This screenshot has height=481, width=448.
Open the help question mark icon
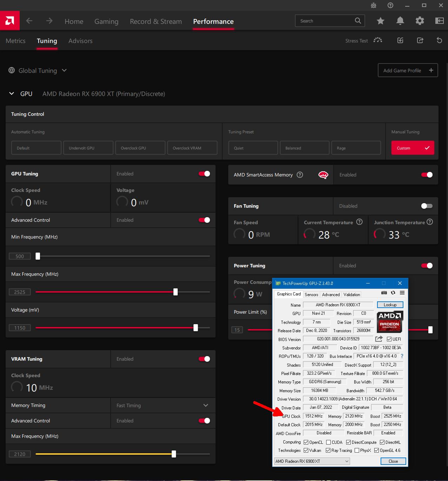click(x=390, y=5)
